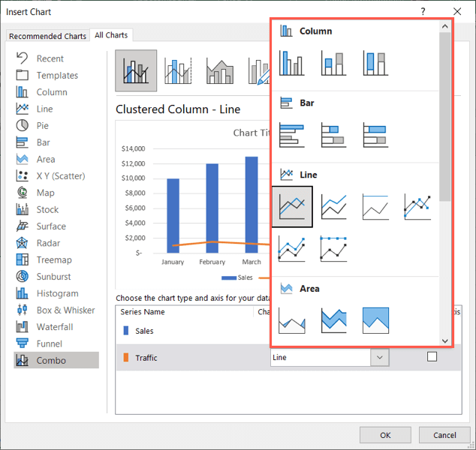Select Stacked Area - Clustered Column combo
The width and height of the screenshot is (476, 450).
click(220, 70)
